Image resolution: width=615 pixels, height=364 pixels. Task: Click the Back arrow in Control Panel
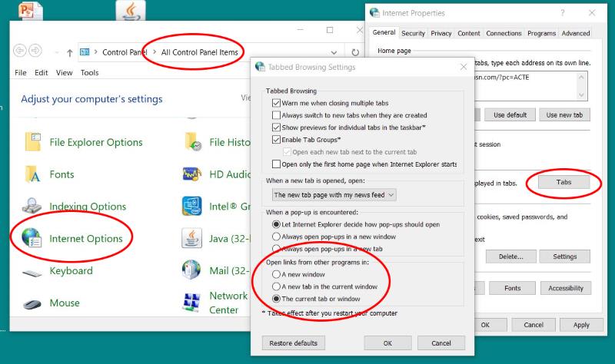(20, 51)
